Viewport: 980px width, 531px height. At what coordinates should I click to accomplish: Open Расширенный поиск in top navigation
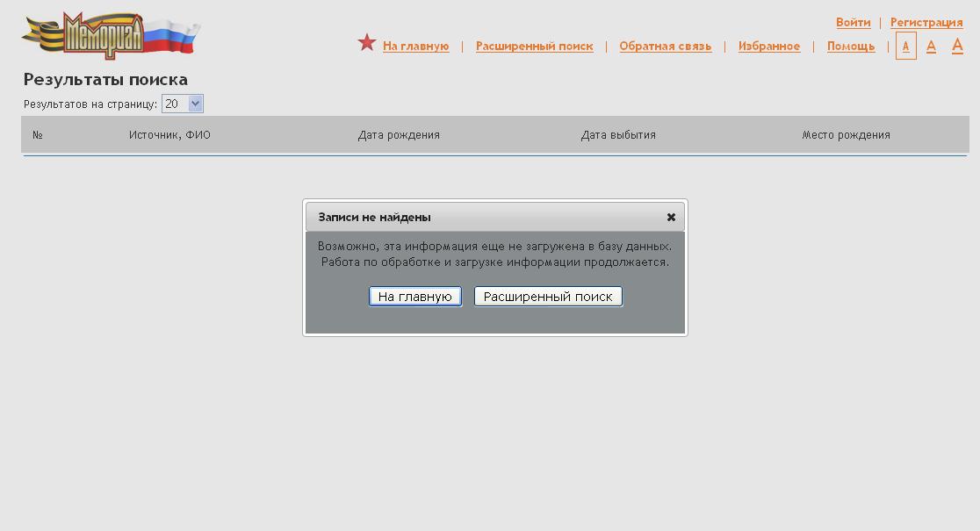point(534,47)
